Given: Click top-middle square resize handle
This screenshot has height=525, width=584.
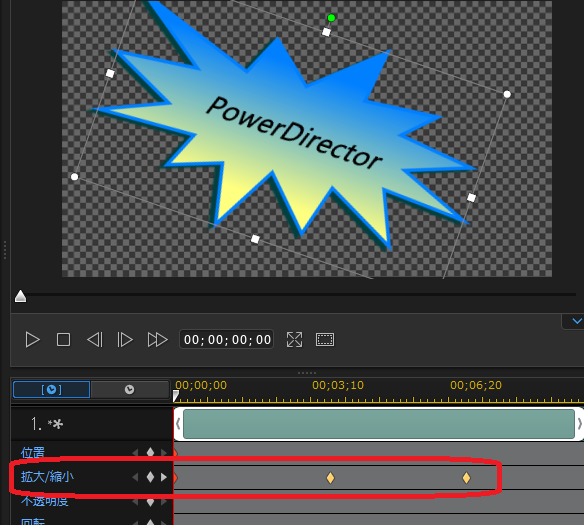Looking at the screenshot, I should [x=326, y=32].
